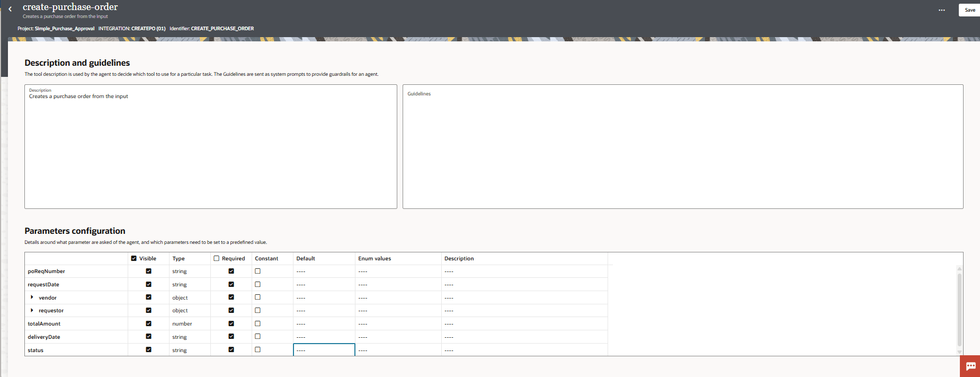Uncheck Visible for poReqNumber

pyautogui.click(x=149, y=271)
